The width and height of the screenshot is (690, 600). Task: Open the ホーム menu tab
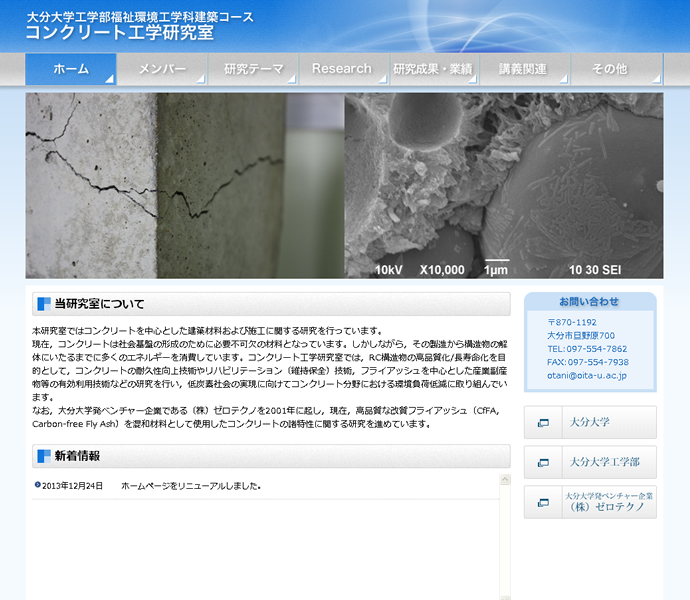tap(71, 69)
